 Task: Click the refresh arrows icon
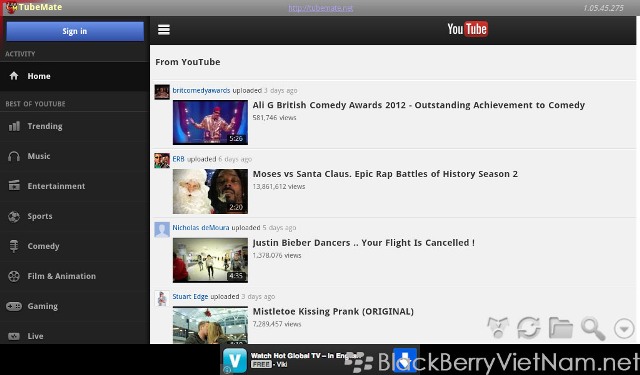pyautogui.click(x=529, y=328)
